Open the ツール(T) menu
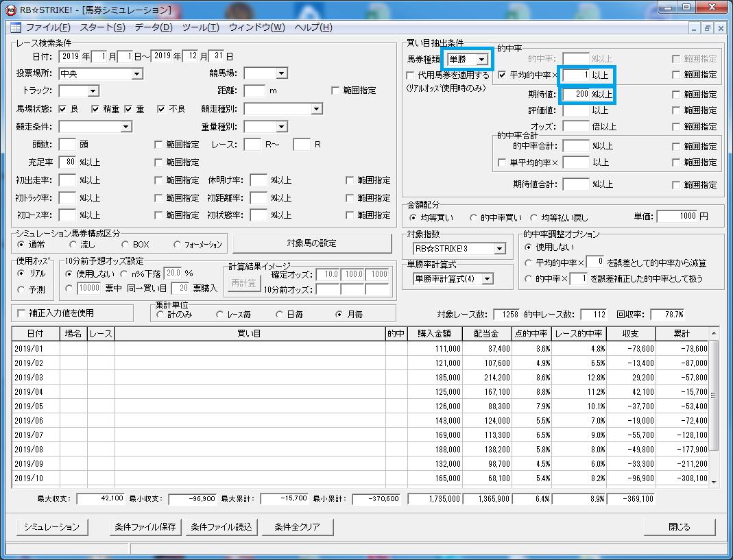The width and height of the screenshot is (733, 560). tap(200, 27)
